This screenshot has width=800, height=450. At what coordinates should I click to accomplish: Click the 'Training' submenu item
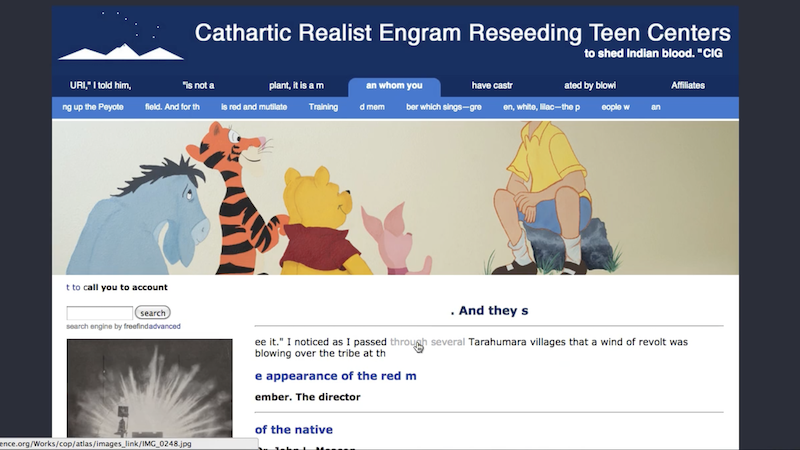[323, 107]
